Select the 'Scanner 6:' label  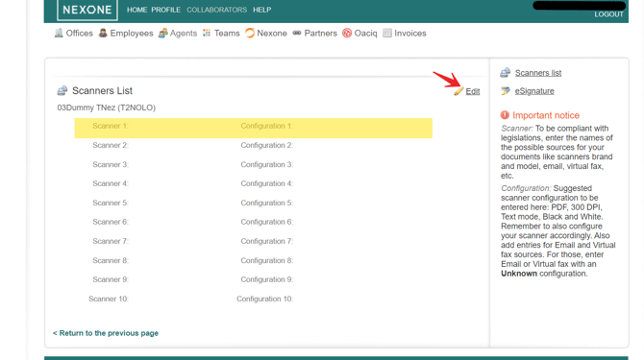(111, 222)
